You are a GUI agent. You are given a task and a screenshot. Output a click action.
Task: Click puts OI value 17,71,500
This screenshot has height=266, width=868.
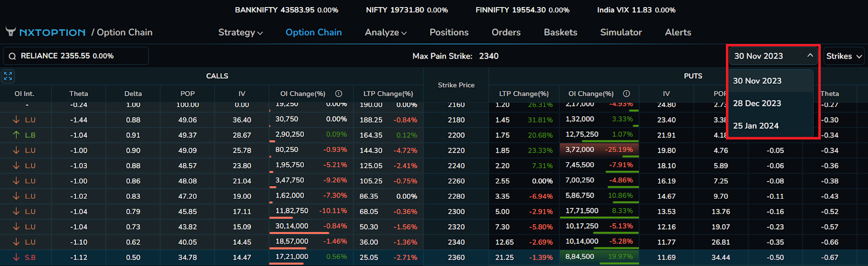pyautogui.click(x=582, y=211)
